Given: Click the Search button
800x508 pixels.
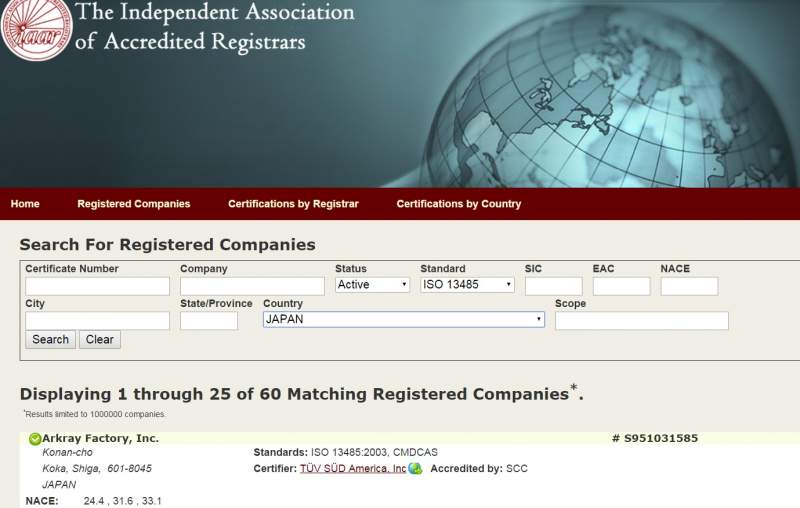Looking at the screenshot, I should click(x=51, y=340).
